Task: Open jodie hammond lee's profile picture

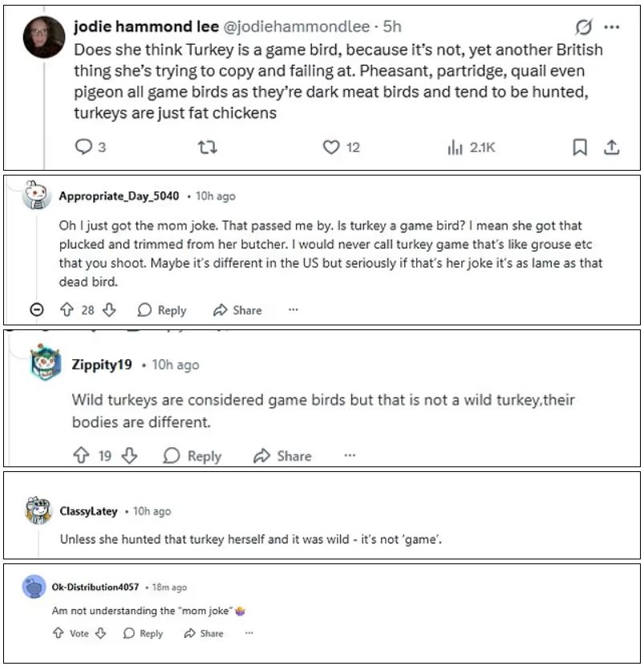Action: 43,36
